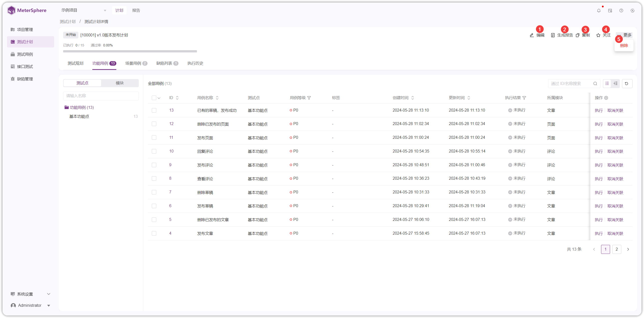Switch the tree toggle to 模块
Image resolution: width=644 pixels, height=318 pixels.
(120, 83)
